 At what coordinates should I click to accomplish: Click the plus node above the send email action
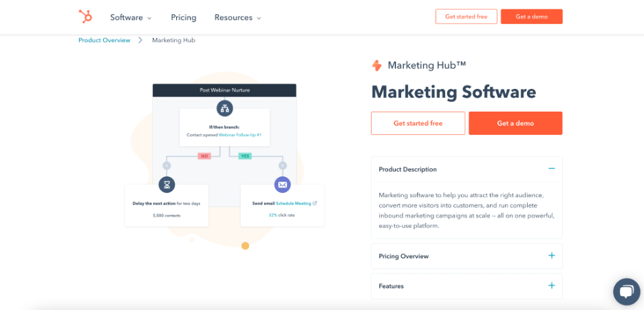pyautogui.click(x=283, y=166)
